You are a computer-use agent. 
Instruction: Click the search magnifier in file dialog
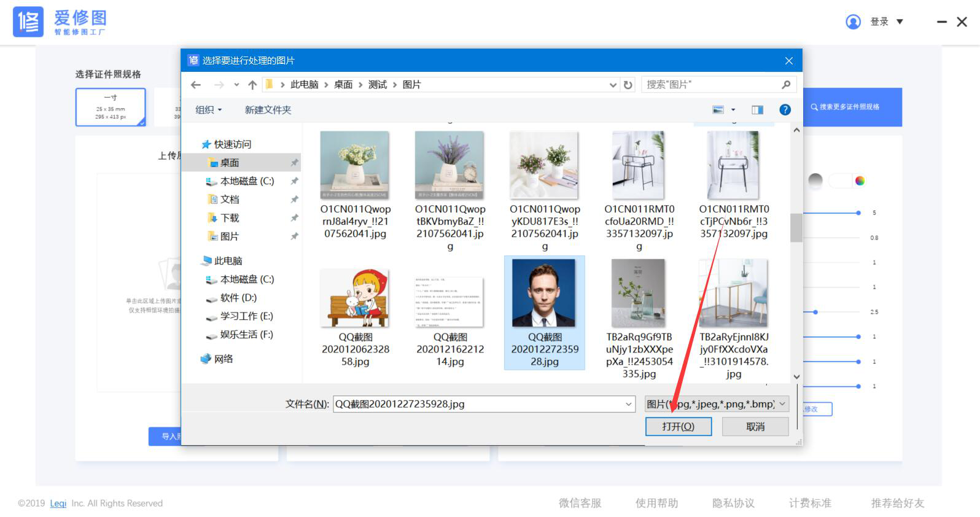(786, 85)
